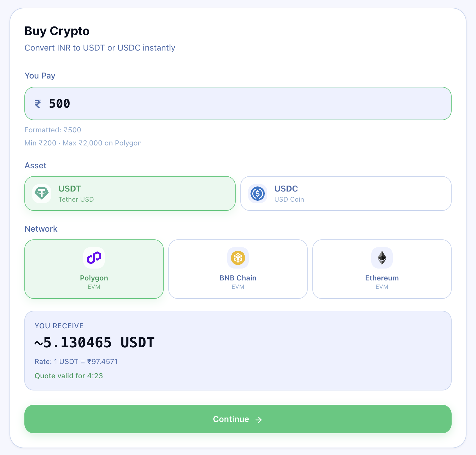Click the Formatted: ₹500 helper text
The width and height of the screenshot is (476, 455).
pyautogui.click(x=53, y=130)
